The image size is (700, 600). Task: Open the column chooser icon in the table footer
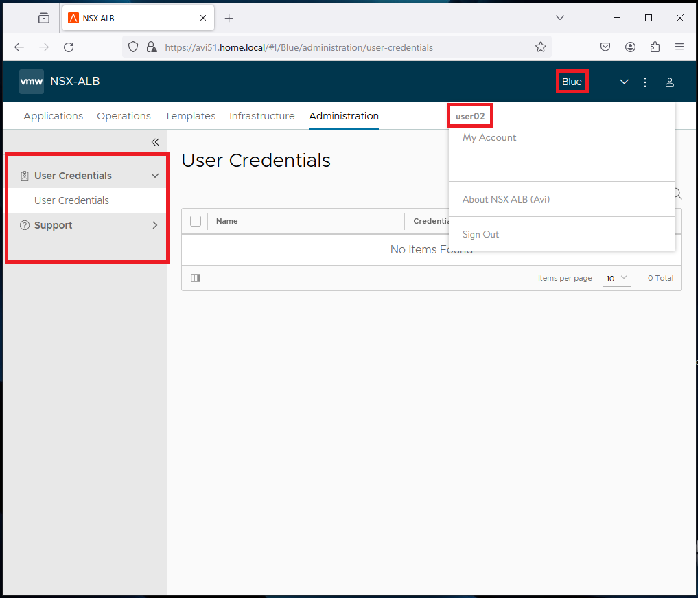[196, 279]
